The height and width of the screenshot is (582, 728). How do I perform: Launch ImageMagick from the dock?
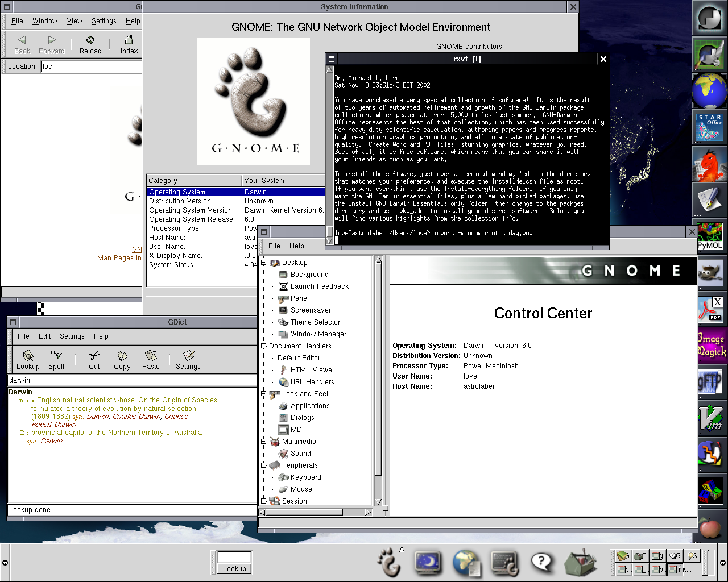click(711, 346)
